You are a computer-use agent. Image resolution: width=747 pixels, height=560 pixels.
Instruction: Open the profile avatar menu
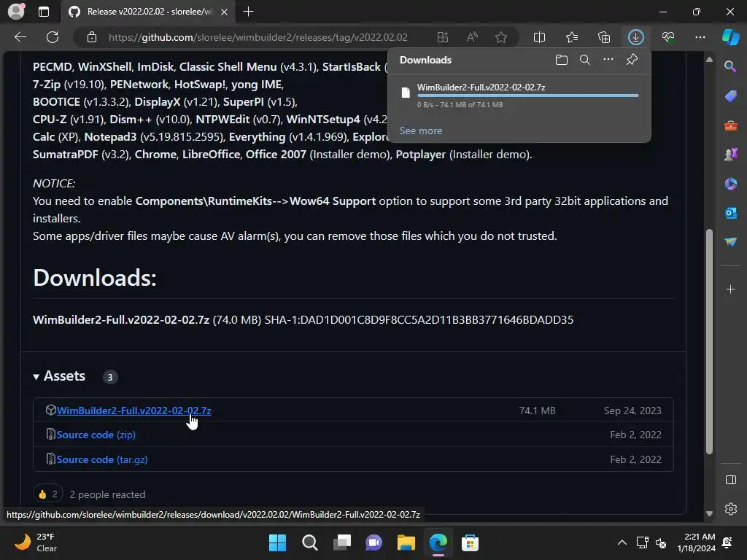point(16,12)
